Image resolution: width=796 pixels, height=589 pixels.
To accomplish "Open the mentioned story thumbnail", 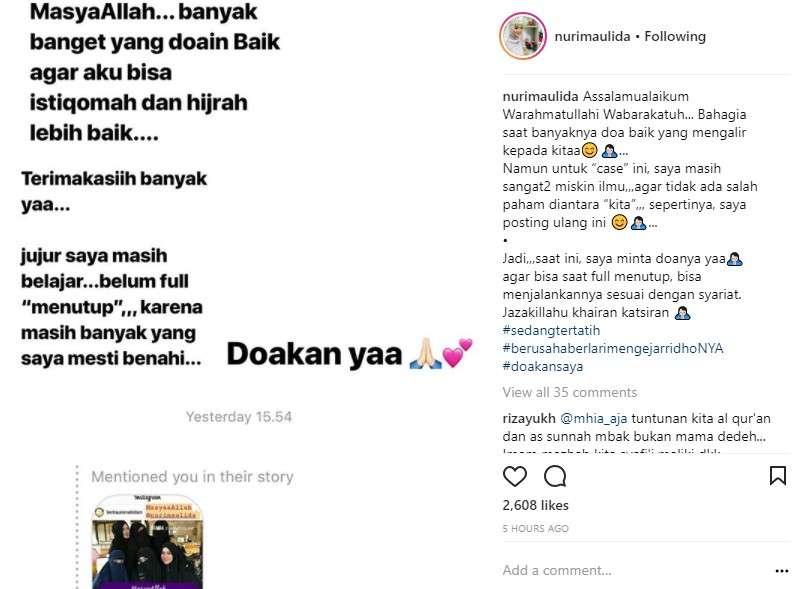I will coord(147,541).
